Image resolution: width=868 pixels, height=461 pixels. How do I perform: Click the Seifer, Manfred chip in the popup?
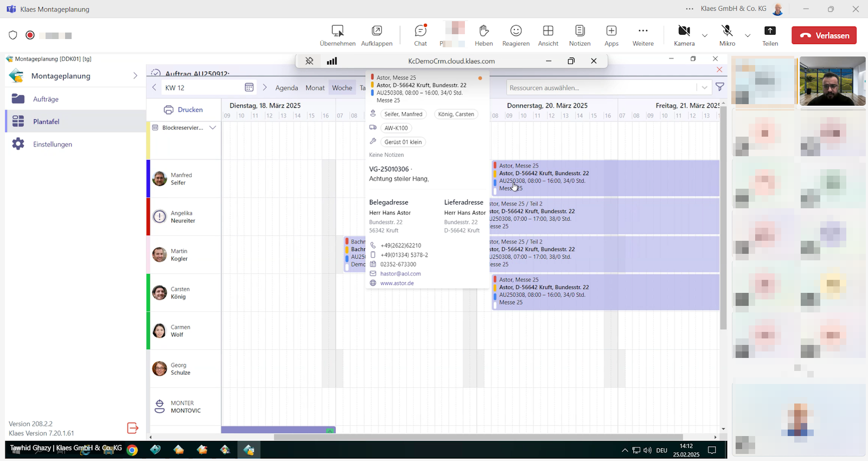click(403, 114)
